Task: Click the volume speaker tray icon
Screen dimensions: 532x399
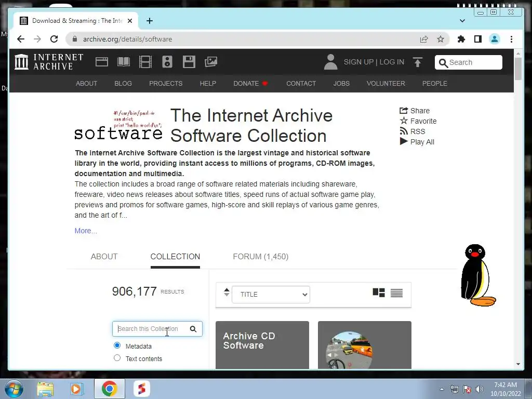Action: (480, 389)
